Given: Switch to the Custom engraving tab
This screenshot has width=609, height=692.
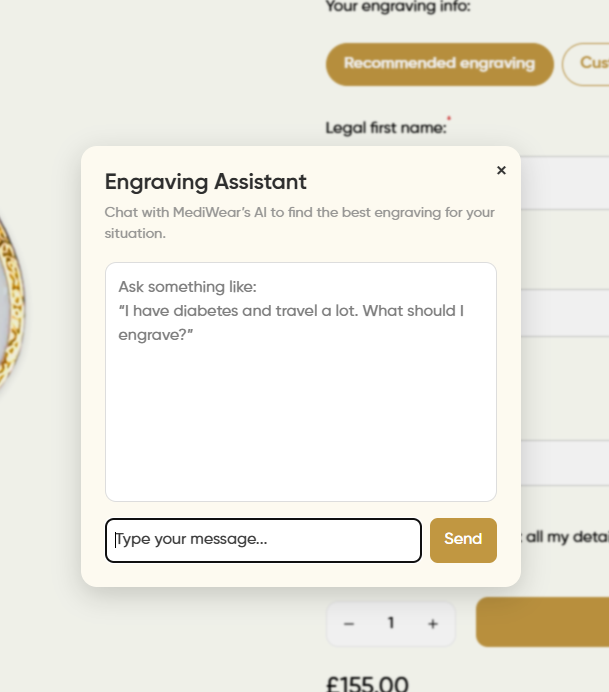Looking at the screenshot, I should point(590,64).
